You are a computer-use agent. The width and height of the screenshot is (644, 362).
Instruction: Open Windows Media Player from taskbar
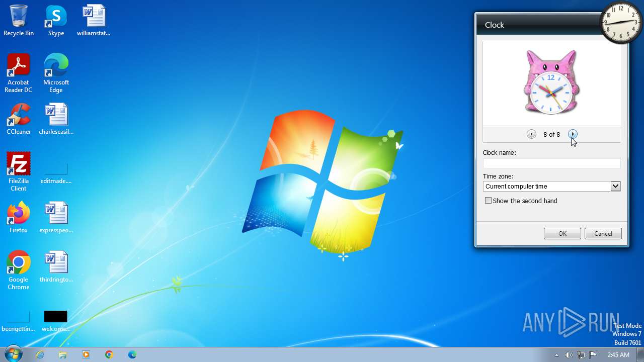pos(86,354)
